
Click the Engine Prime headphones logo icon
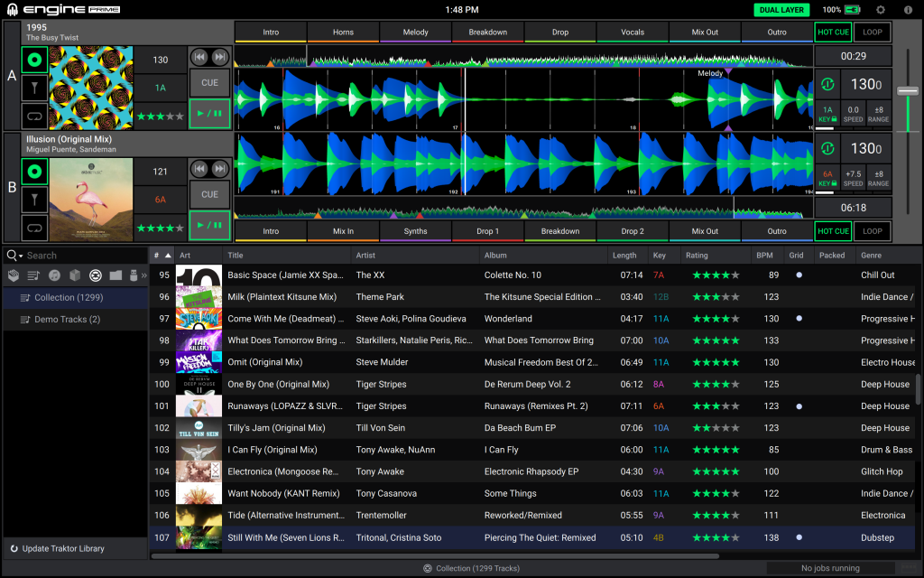(x=12, y=10)
